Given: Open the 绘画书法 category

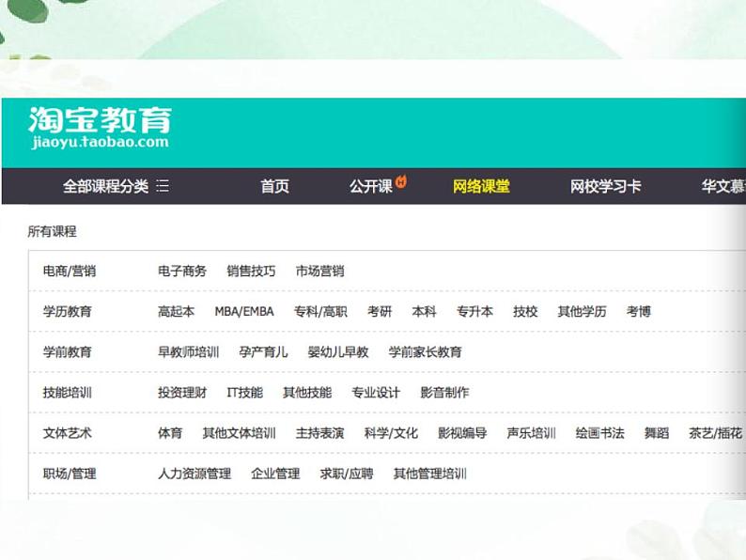Looking at the screenshot, I should click(x=599, y=433).
